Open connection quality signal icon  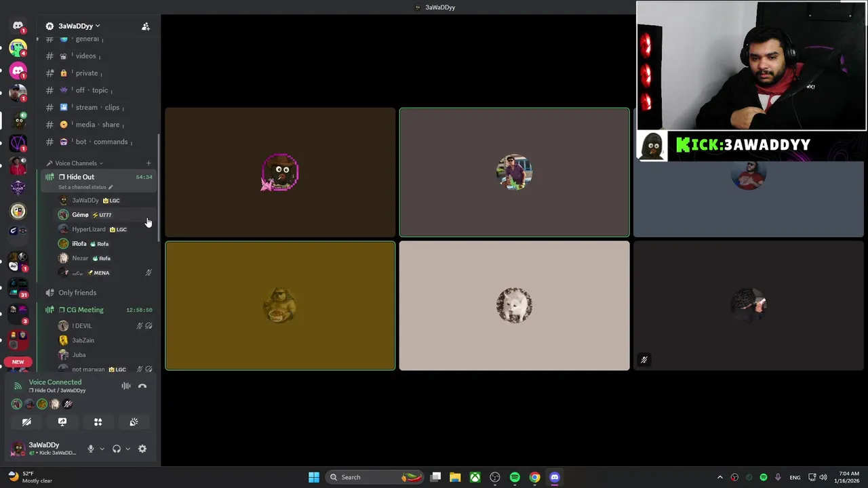(x=18, y=386)
